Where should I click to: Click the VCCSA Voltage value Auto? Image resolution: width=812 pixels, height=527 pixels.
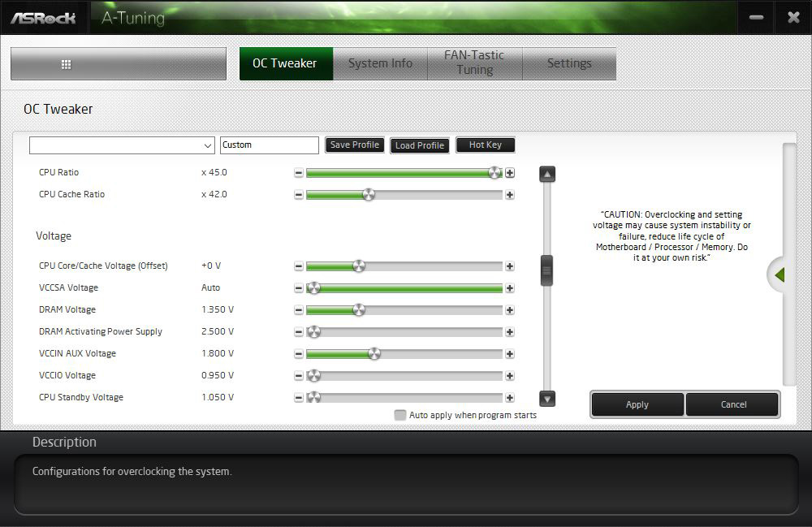click(211, 287)
